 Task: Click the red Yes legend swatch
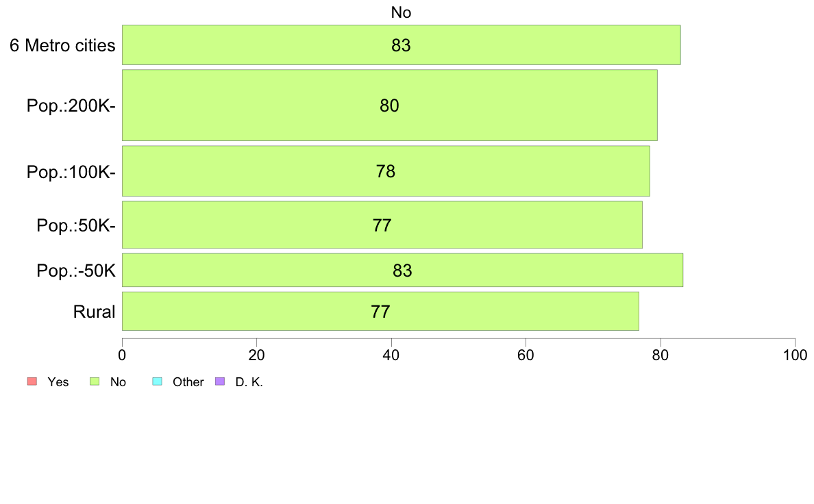32,381
